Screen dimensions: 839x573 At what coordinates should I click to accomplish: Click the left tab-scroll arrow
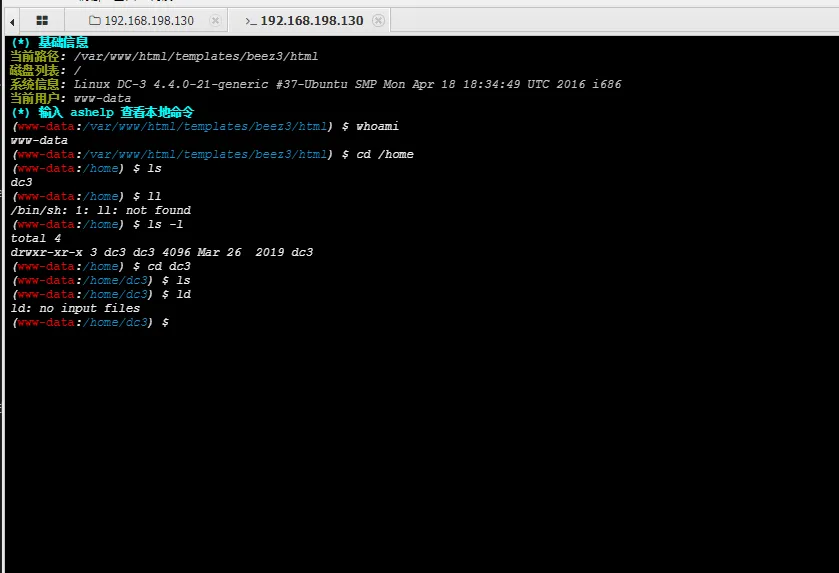pyautogui.click(x=12, y=22)
